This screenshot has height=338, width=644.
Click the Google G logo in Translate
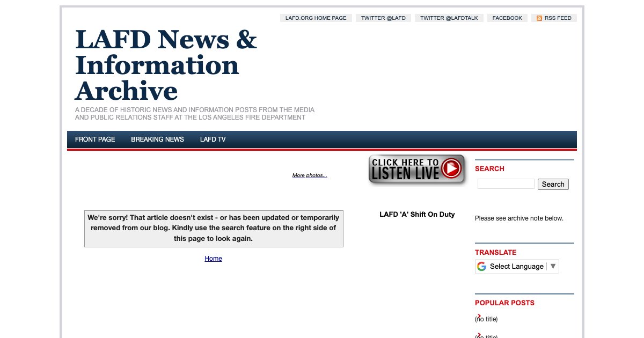(x=481, y=267)
